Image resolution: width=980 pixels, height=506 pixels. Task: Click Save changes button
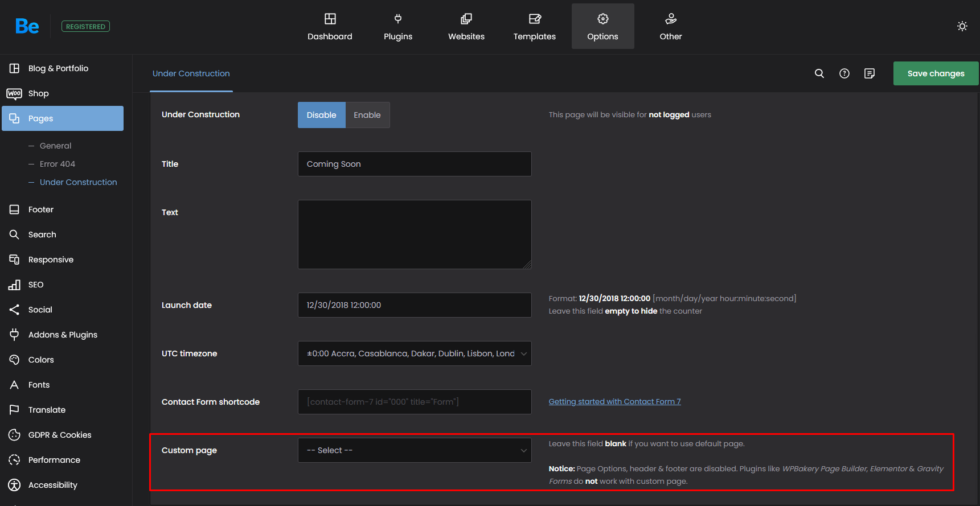[936, 73]
